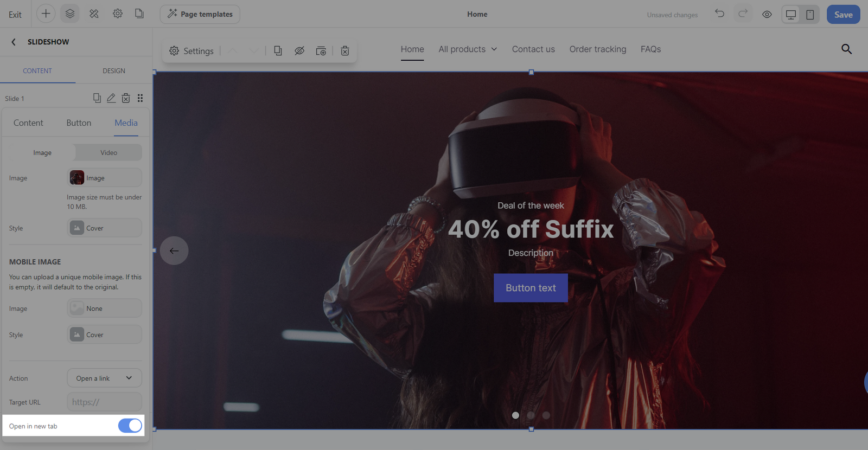Open the layers panel icon
The image size is (868, 450).
click(70, 14)
